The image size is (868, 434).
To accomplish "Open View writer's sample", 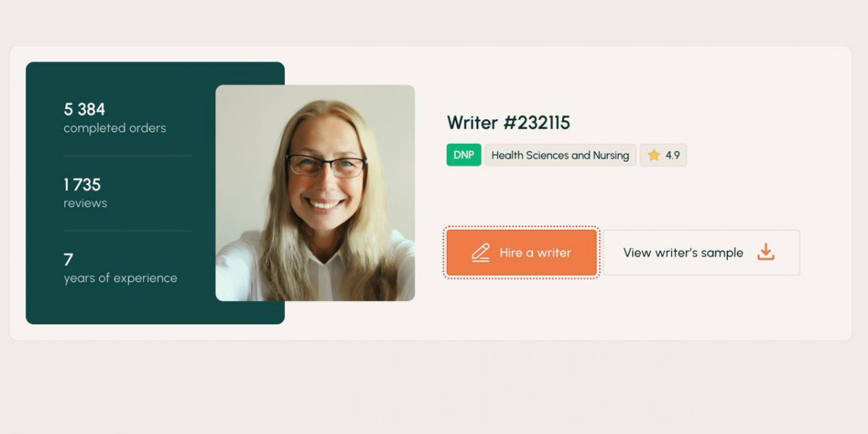I will click(x=702, y=252).
